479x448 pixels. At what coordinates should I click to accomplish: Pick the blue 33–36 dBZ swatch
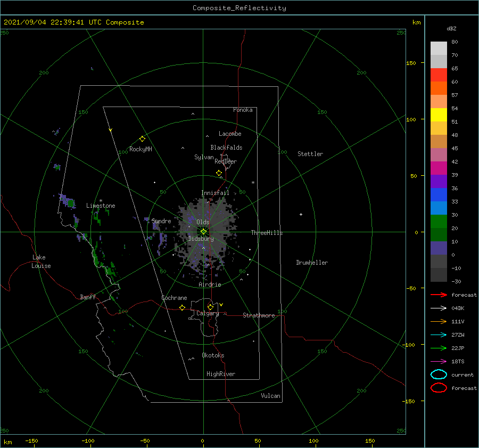point(439,194)
